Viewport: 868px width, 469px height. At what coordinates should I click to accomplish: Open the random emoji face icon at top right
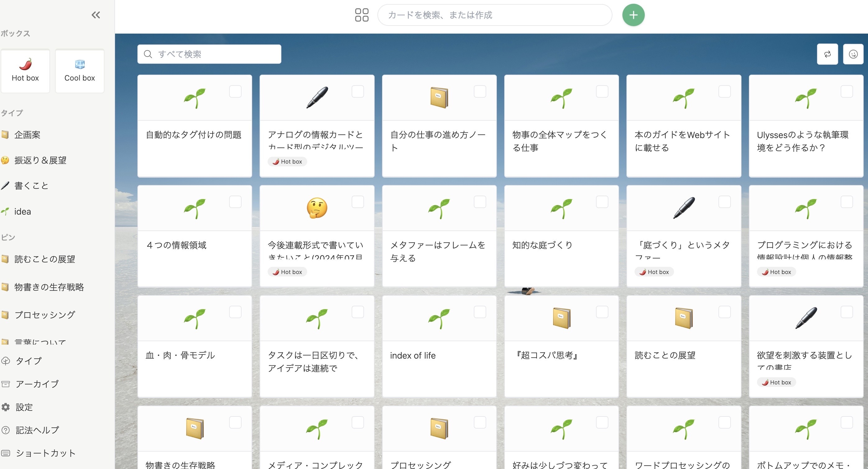click(853, 53)
